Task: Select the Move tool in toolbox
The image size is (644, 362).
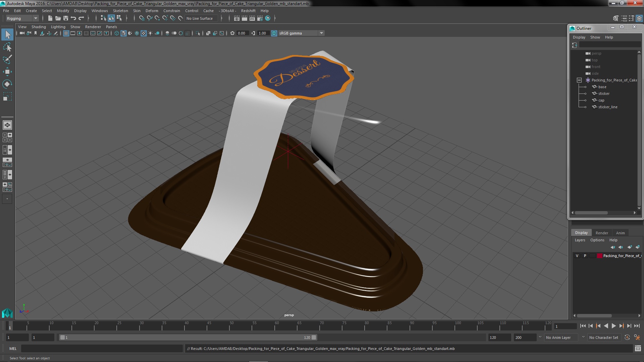Action: pyautogui.click(x=7, y=72)
